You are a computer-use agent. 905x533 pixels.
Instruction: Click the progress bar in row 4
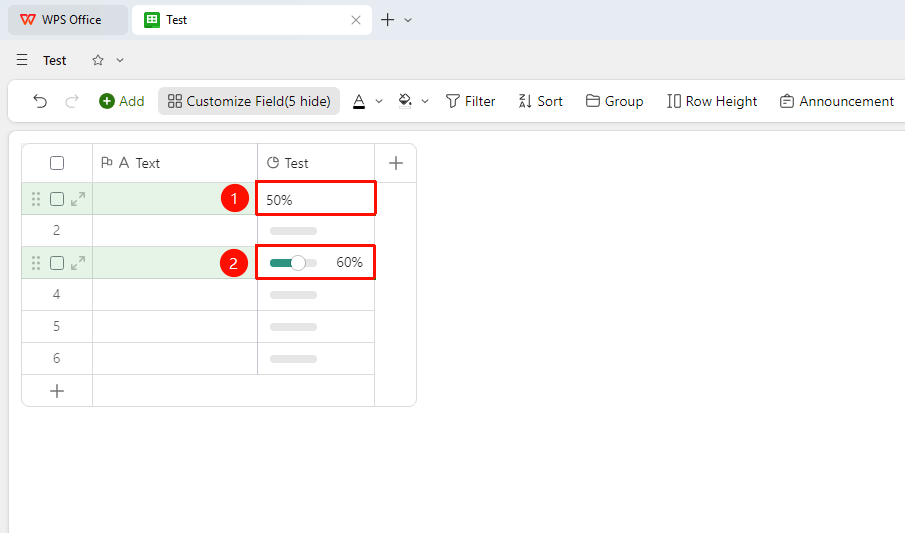[293, 295]
